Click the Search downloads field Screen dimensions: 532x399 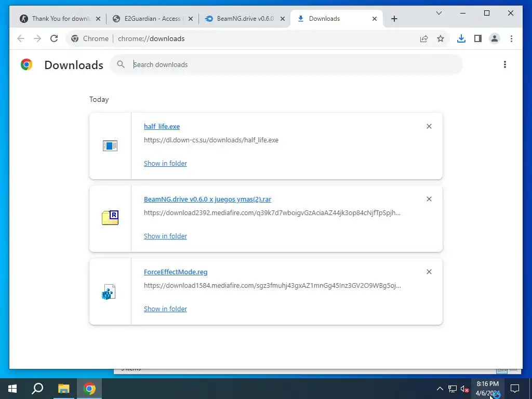[x=286, y=64]
